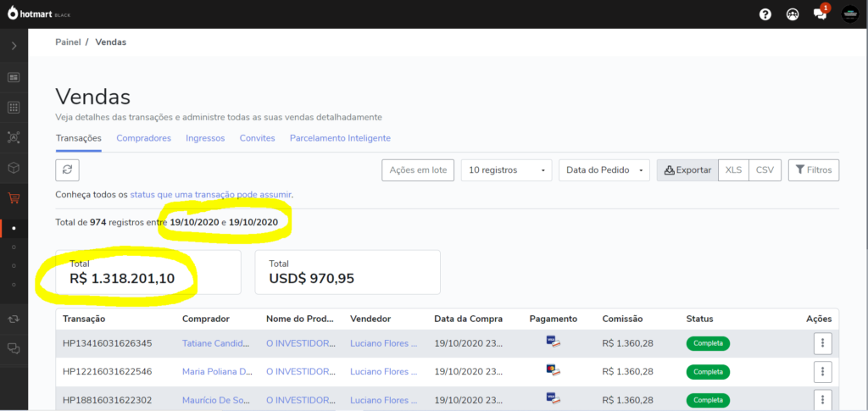
Task: Click the Transação column header
Action: click(x=84, y=319)
